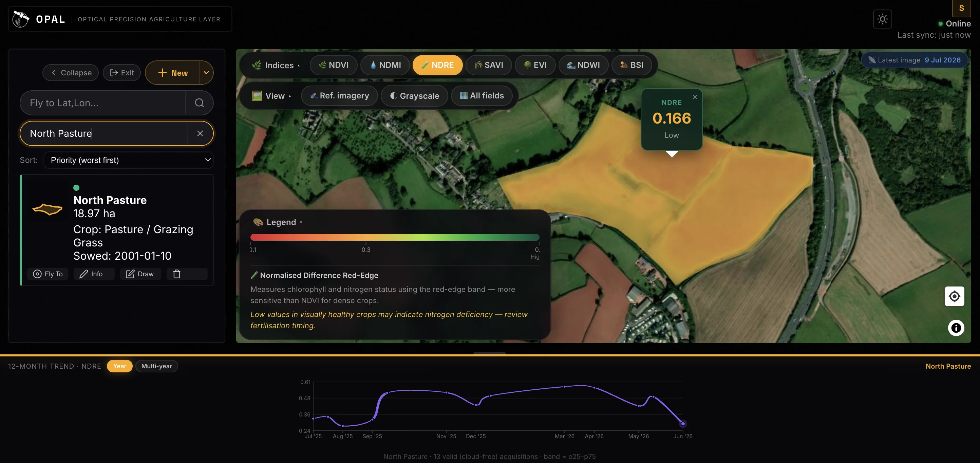Click the search magnifier in Fly to Lat,Lon

[199, 103]
